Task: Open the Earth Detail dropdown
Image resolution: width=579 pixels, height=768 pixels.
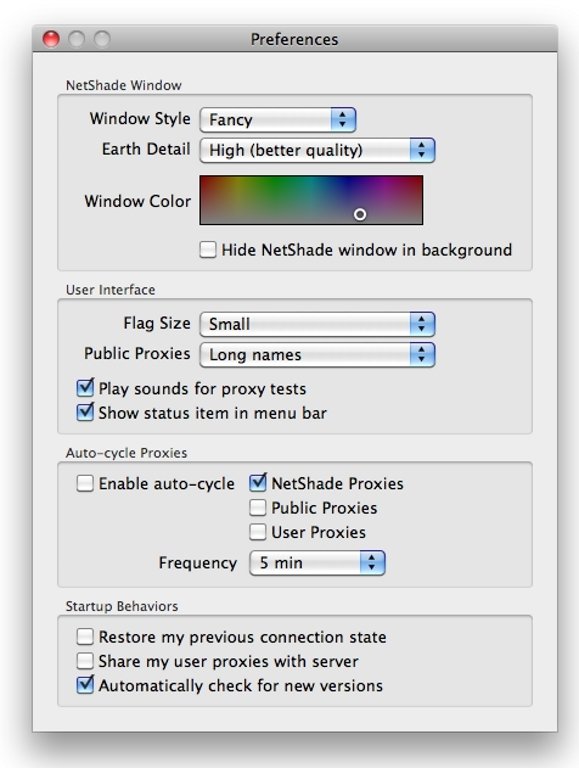Action: [x=317, y=150]
